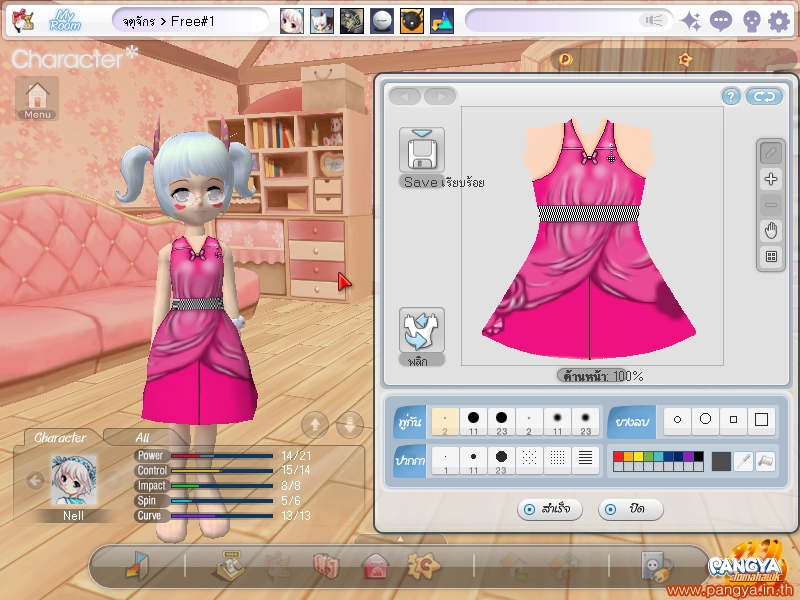Pick the purple color swatch
The height and width of the screenshot is (600, 800).
[x=688, y=456]
